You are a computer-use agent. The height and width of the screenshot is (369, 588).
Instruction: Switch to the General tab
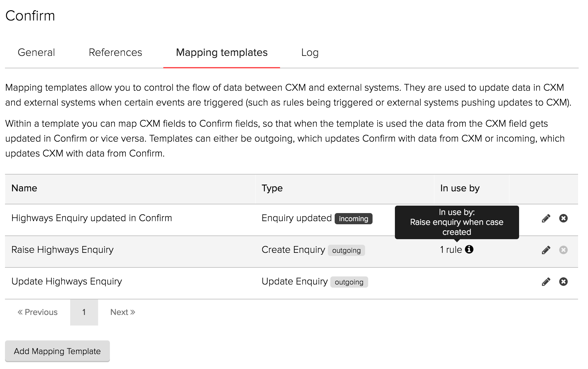coord(36,52)
